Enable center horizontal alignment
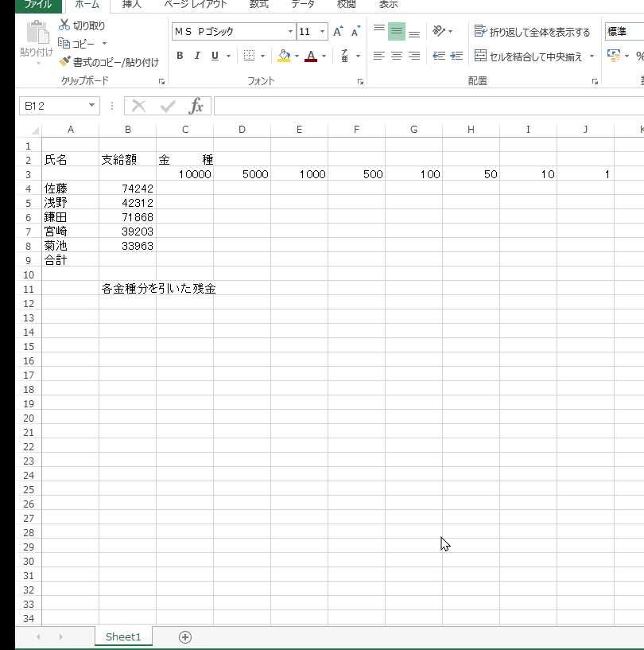Image resolution: width=644 pixels, height=650 pixels. point(397,56)
